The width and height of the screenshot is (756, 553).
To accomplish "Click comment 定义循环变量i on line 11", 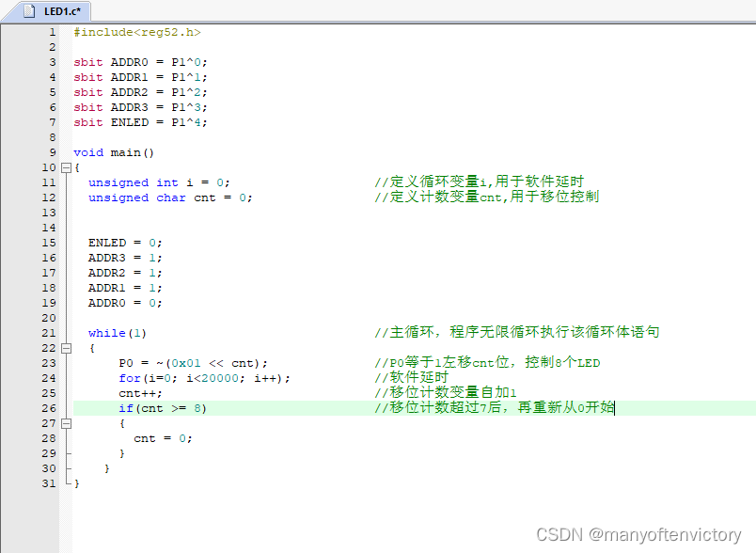I will (x=480, y=182).
